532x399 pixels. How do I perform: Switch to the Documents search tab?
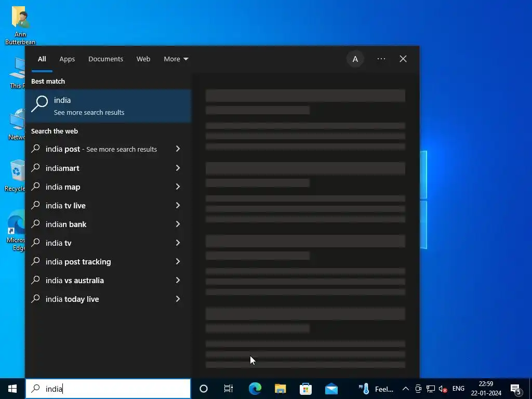pyautogui.click(x=105, y=59)
